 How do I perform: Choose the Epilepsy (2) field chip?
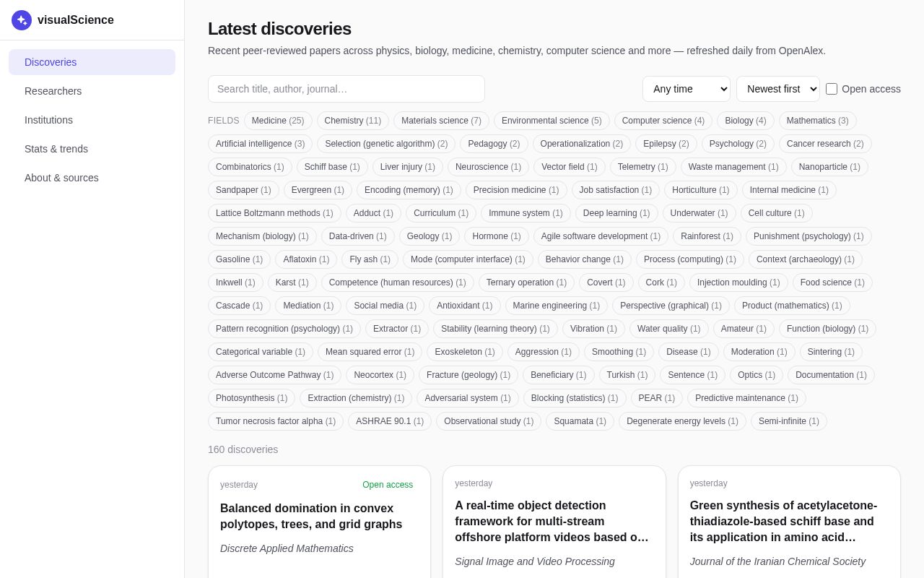[x=666, y=144]
